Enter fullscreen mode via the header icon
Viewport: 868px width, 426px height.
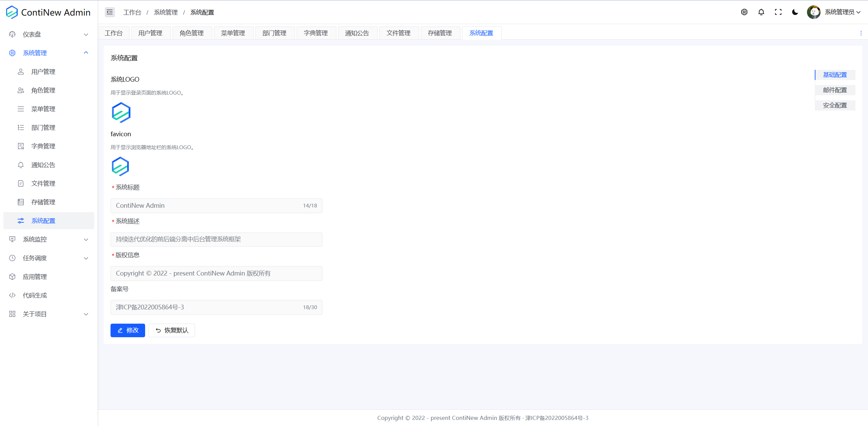pyautogui.click(x=778, y=12)
